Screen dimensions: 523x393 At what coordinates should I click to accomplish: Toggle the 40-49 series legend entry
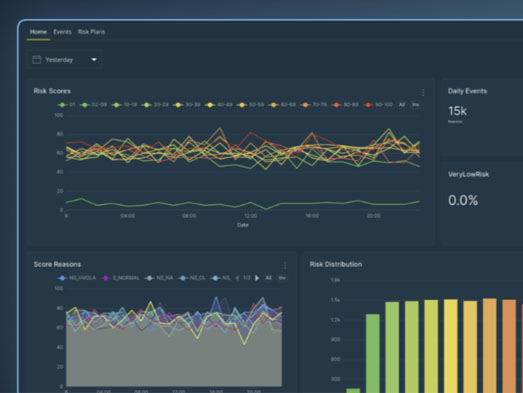(218, 105)
